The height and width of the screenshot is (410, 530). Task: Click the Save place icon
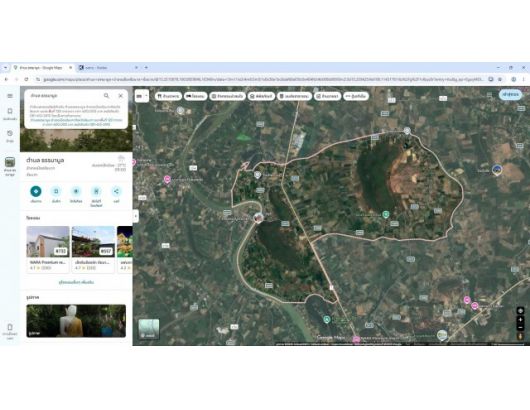[56, 191]
